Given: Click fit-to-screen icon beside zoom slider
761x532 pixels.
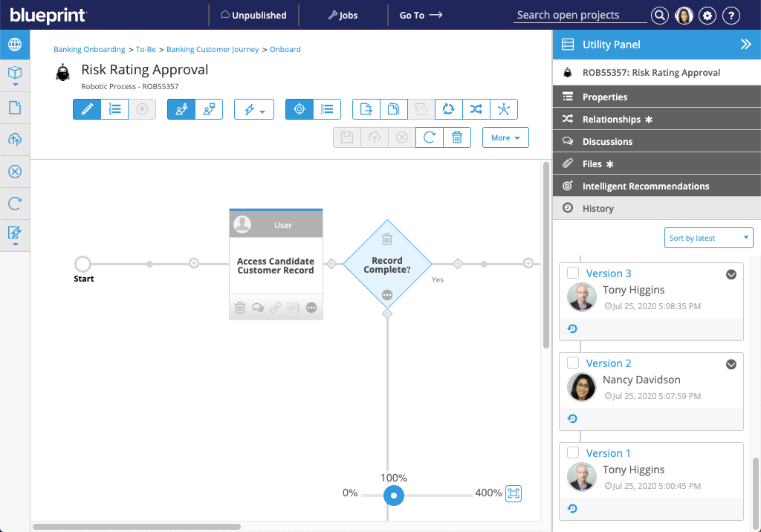Looking at the screenshot, I should click(514, 493).
